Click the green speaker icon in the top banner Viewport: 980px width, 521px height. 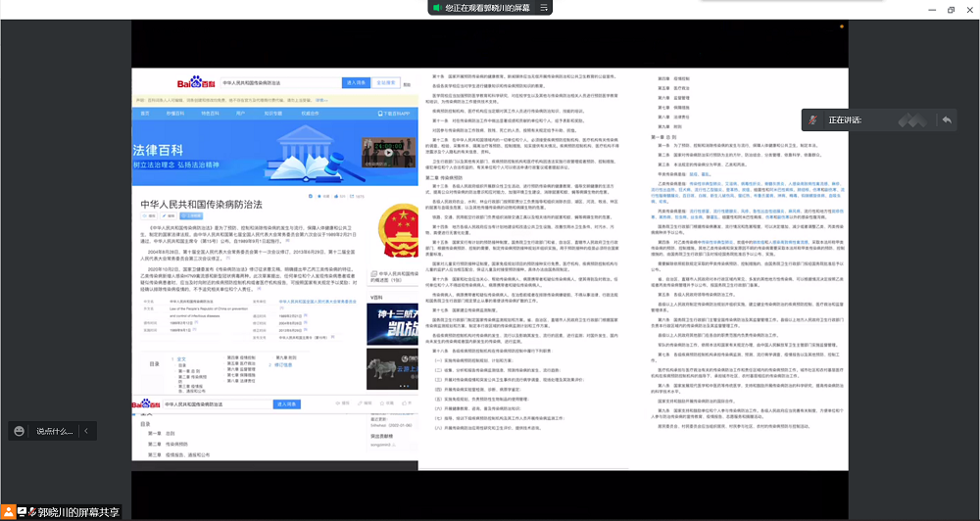point(436,8)
